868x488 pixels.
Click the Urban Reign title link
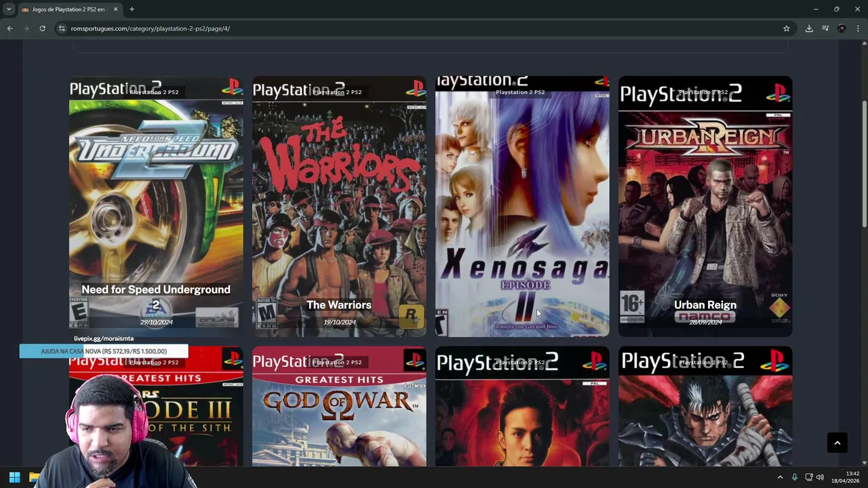[705, 305]
